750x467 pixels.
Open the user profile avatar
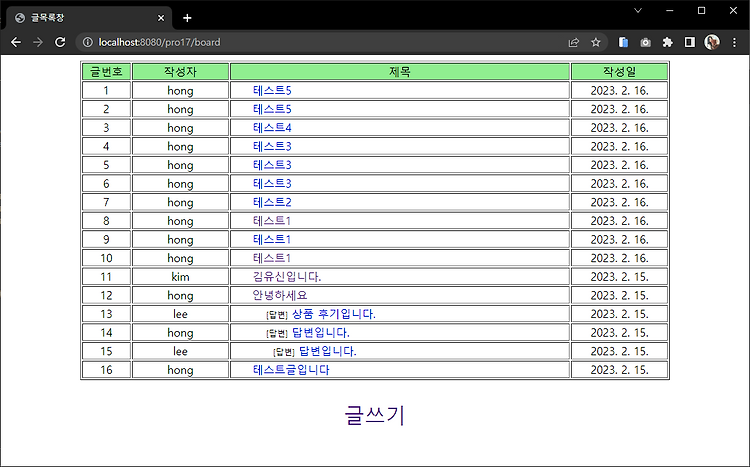712,43
